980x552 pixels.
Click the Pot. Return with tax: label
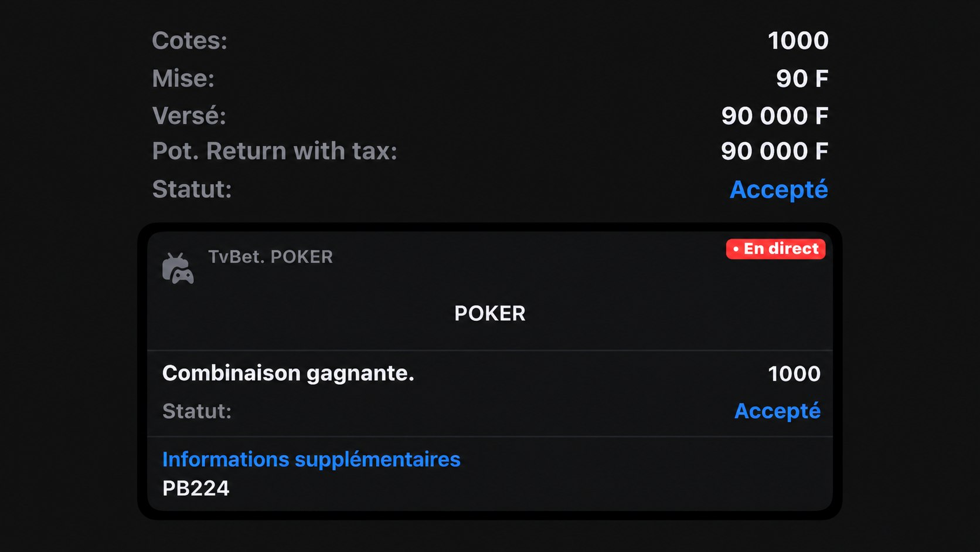[x=274, y=151]
